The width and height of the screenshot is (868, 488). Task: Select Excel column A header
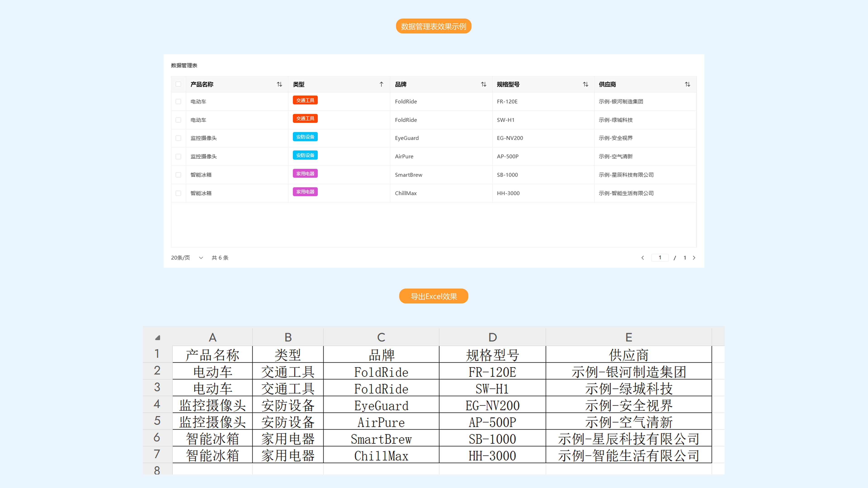pyautogui.click(x=212, y=337)
